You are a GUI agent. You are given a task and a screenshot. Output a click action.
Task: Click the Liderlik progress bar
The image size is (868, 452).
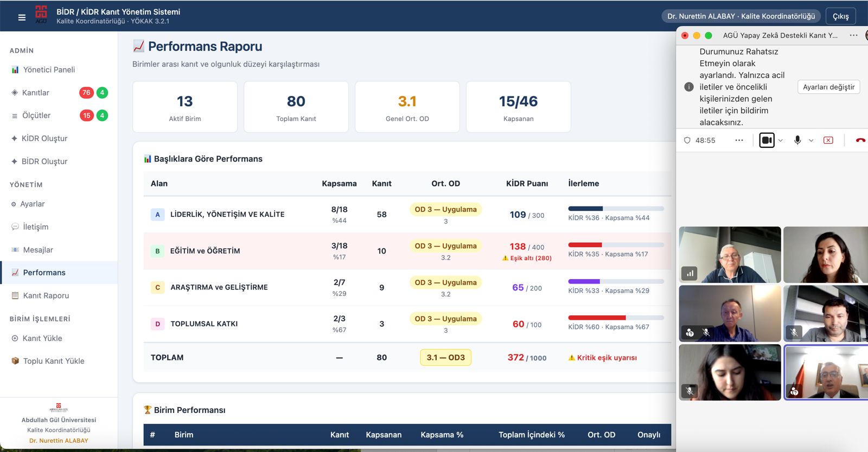(616, 209)
